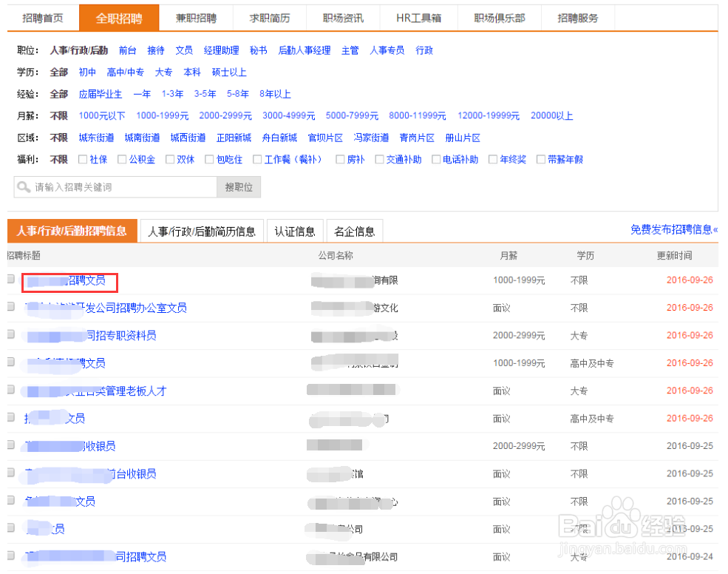Screen dimensions: 728x574
Task: Open the 名企信息 tab
Action: (354, 231)
